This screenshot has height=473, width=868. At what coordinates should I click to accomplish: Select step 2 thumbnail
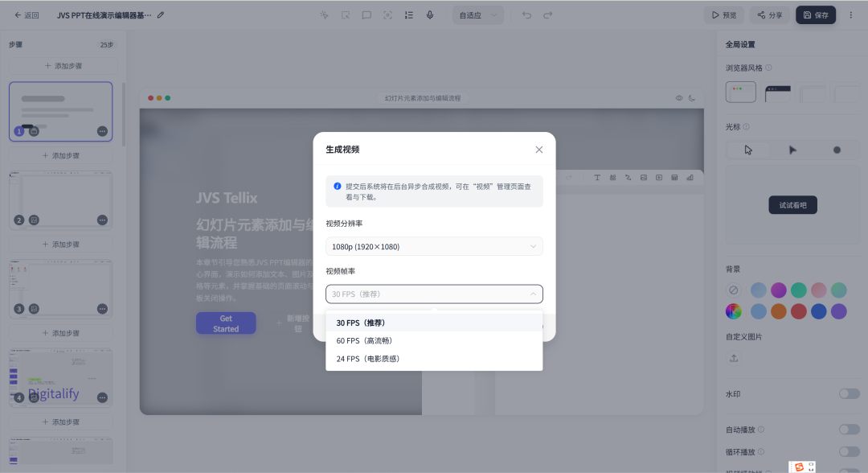[61, 200]
